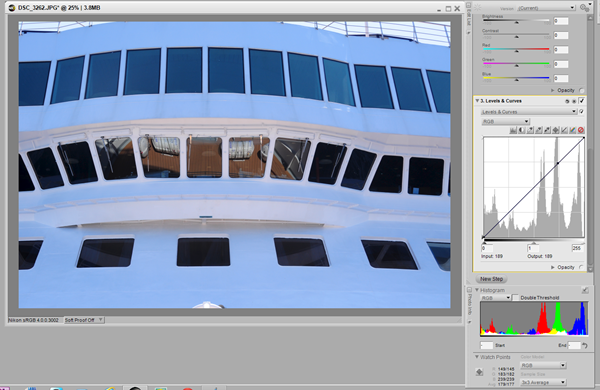Screen dimensions: 600x390
Task: Click the add anchor point icon
Action: 556,130
